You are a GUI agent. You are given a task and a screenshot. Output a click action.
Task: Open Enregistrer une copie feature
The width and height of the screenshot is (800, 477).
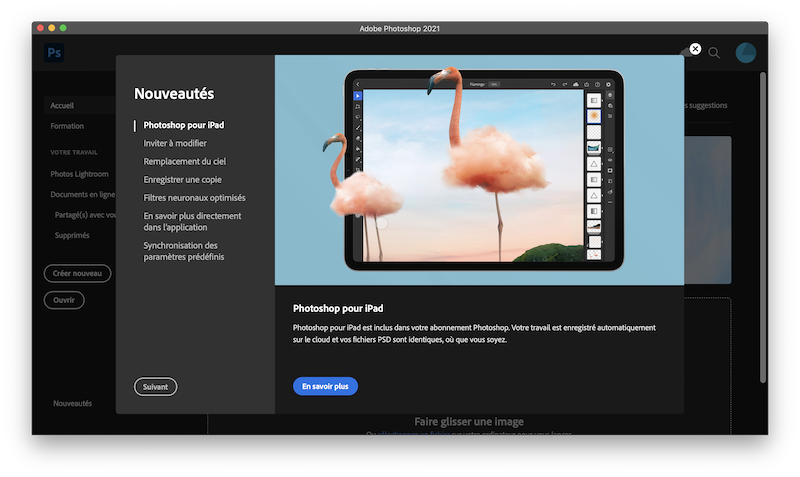pos(182,180)
